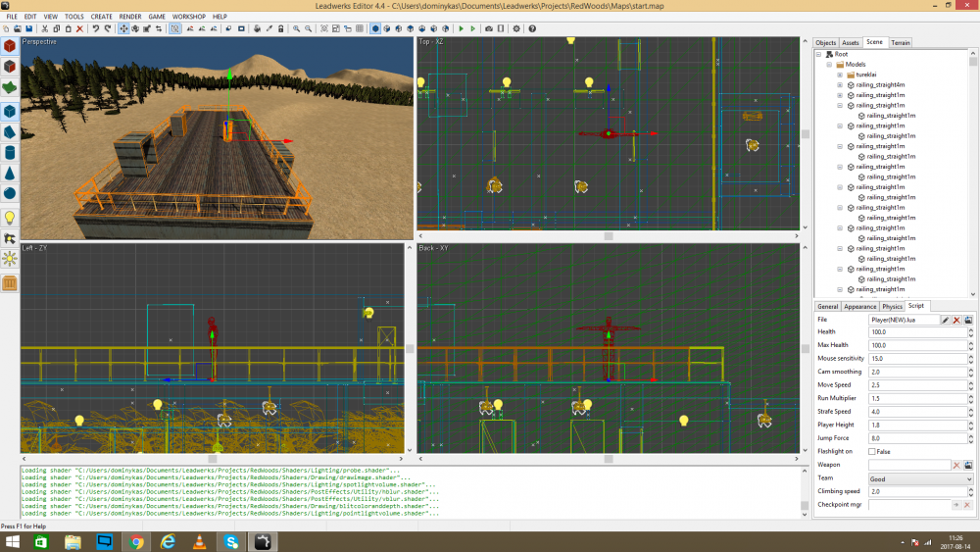Remove the script file with red X
Image resolution: width=980 pixels, height=552 pixels.
(x=957, y=320)
